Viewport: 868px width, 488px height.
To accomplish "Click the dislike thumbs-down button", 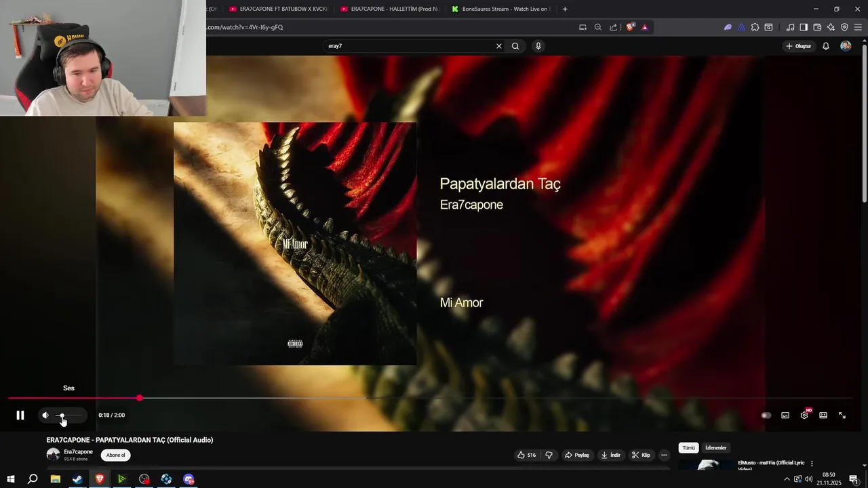I will tap(549, 455).
